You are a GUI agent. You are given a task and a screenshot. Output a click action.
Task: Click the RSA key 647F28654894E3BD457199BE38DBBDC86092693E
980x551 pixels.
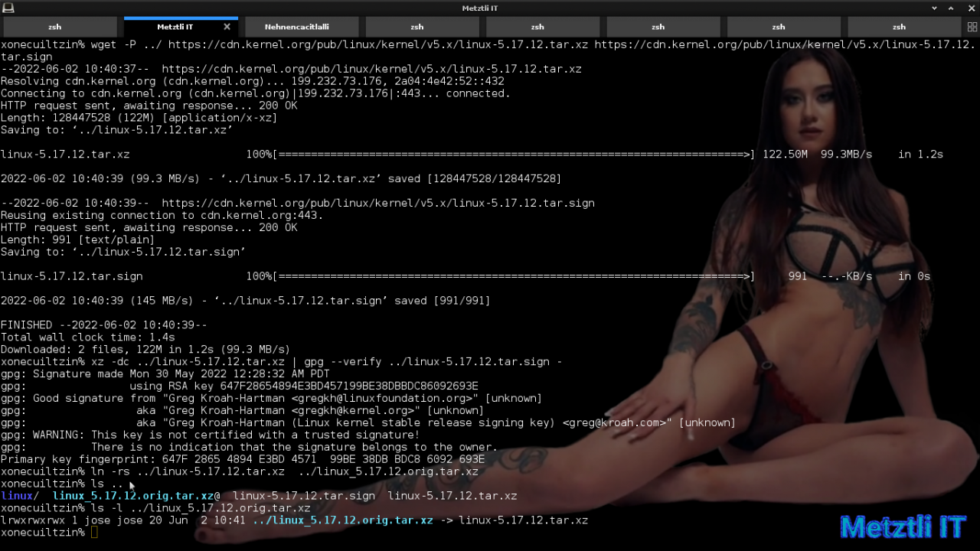point(349,386)
